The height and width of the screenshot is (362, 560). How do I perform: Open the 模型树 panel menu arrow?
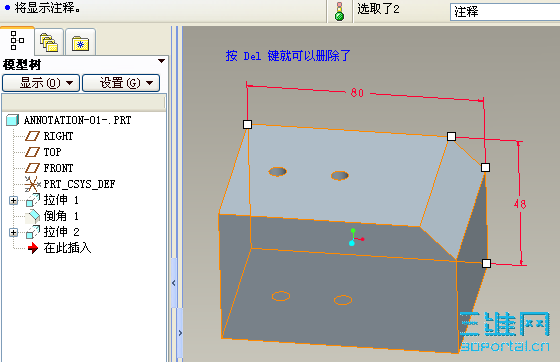coord(161,61)
